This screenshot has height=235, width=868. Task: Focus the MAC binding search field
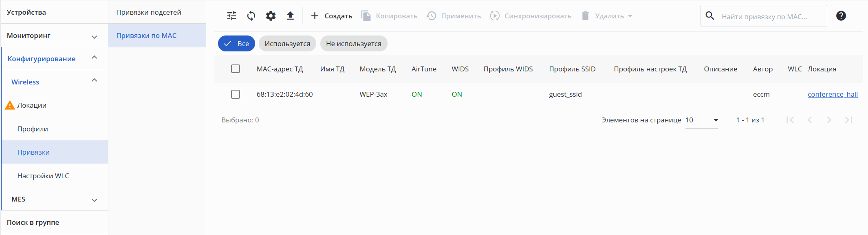pos(770,17)
